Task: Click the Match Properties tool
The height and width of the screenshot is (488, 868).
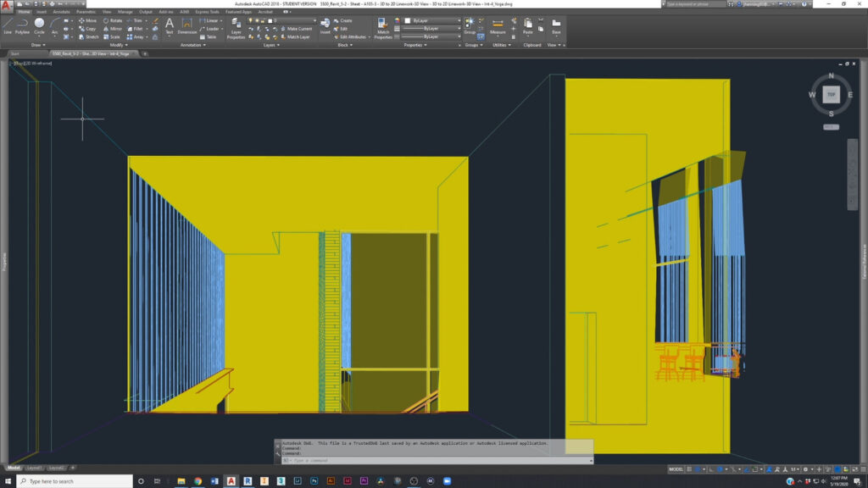Action: point(383,27)
